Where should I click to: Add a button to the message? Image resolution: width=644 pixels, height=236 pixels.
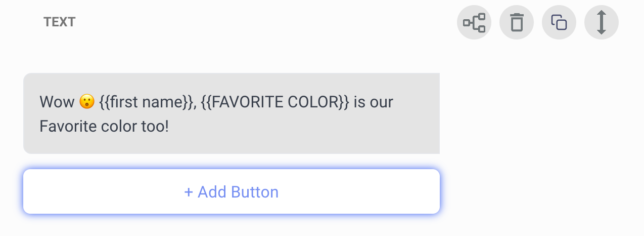(x=232, y=191)
